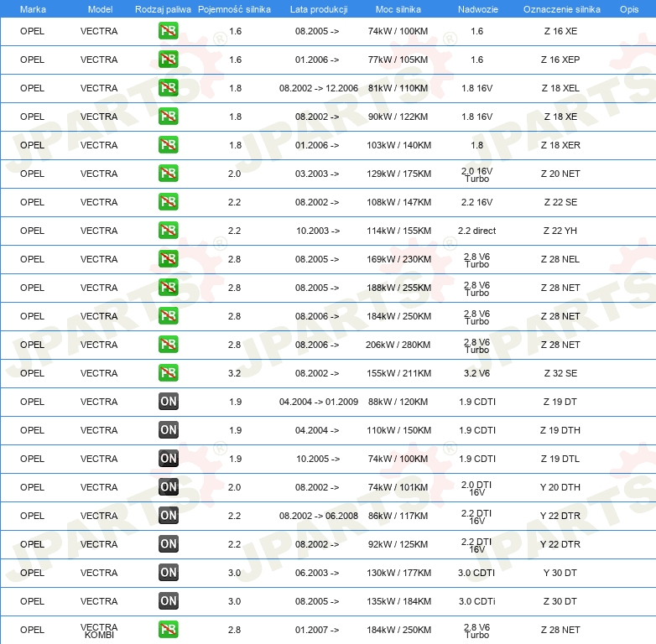Click the Oznaczenie silnika column header
The height and width of the screenshot is (644, 656).
coord(561,9)
